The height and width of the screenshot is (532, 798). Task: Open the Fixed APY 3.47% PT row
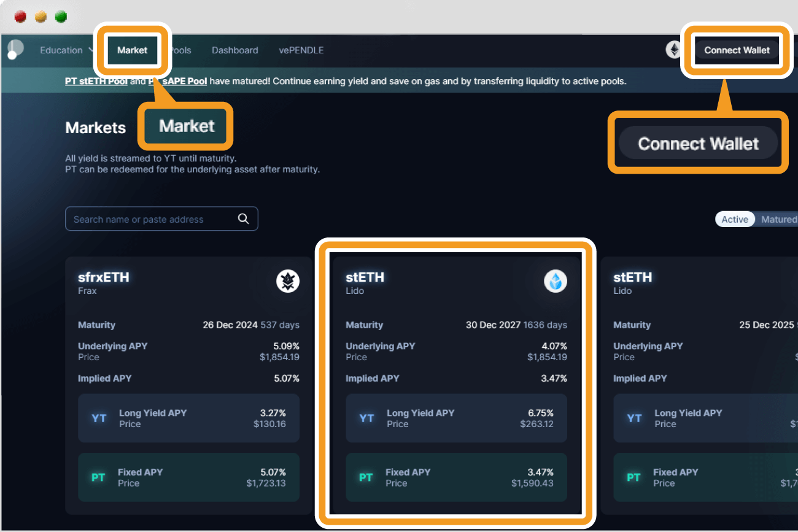tap(456, 477)
